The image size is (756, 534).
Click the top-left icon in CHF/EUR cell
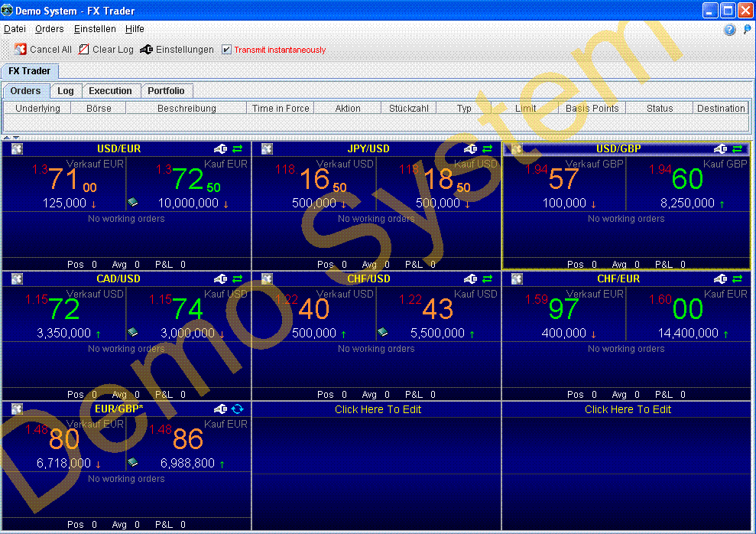click(517, 279)
